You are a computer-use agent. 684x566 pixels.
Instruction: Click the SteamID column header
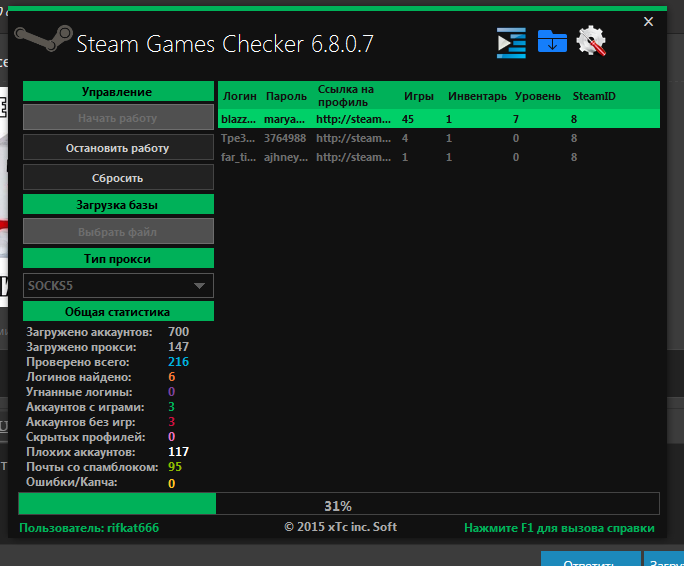click(594, 96)
